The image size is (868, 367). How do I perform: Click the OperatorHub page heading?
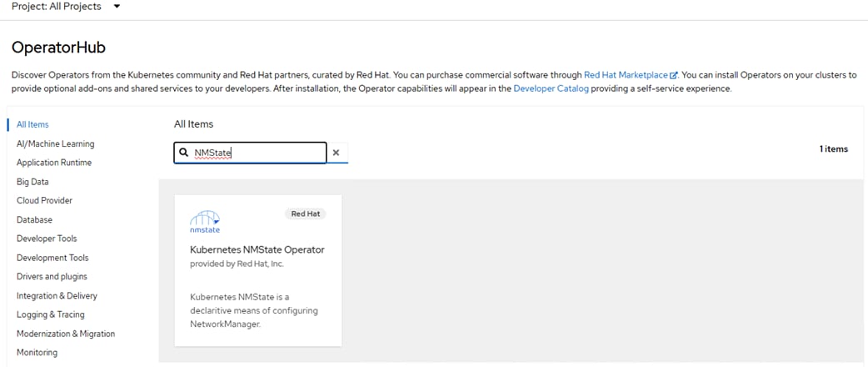tap(58, 48)
